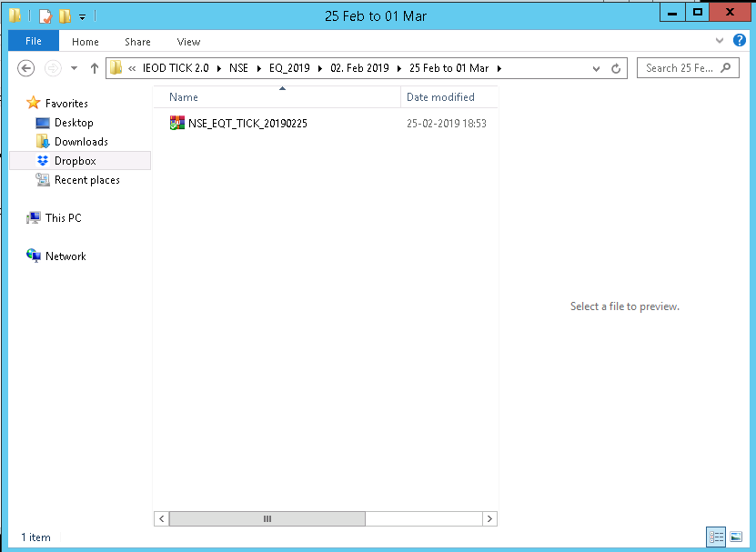
Task: Click the Back navigation arrow
Action: 26,68
